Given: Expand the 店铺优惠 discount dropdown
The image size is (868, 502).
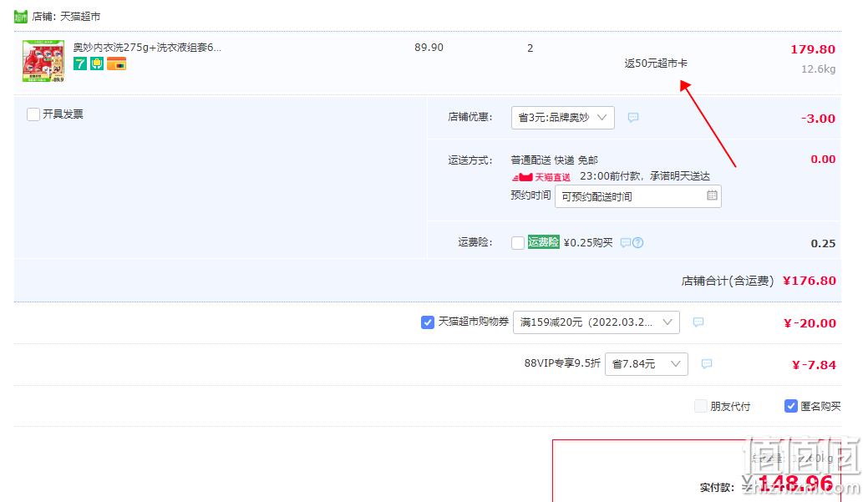Looking at the screenshot, I should (562, 117).
